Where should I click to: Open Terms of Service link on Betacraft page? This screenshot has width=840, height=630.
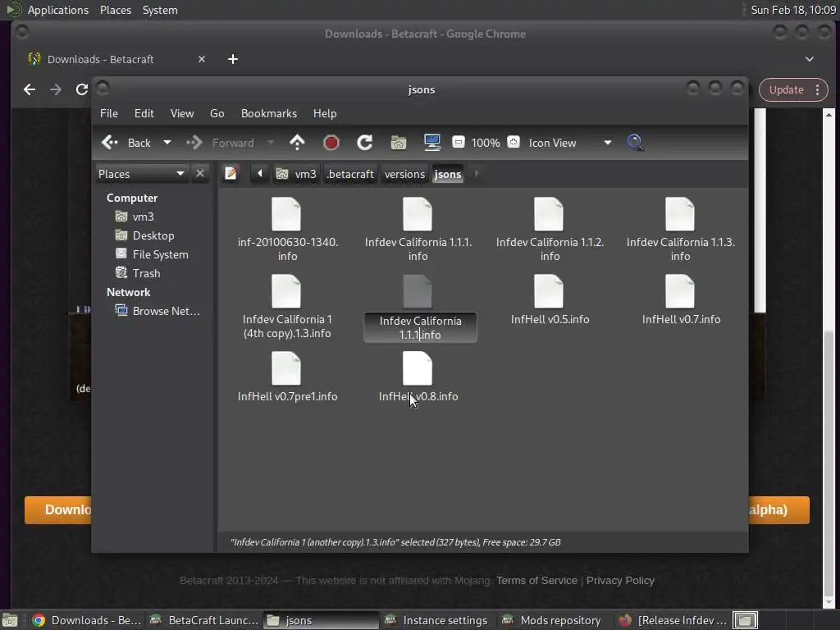click(x=536, y=580)
